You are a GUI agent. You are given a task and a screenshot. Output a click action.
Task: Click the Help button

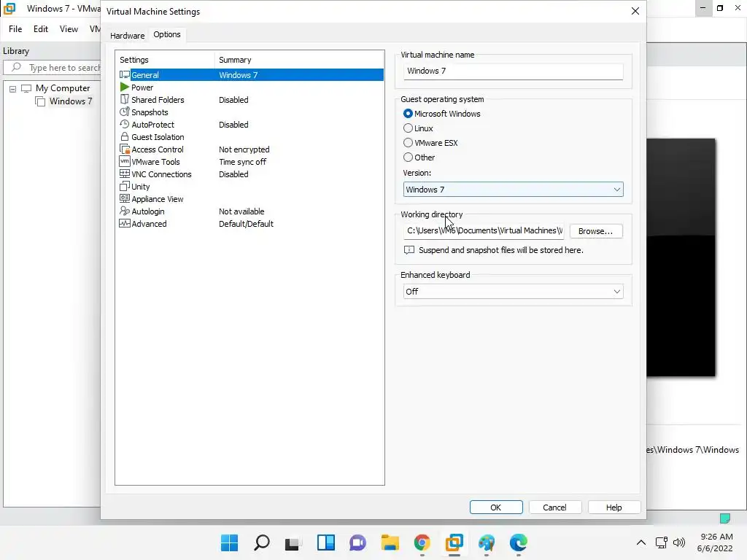(614, 507)
